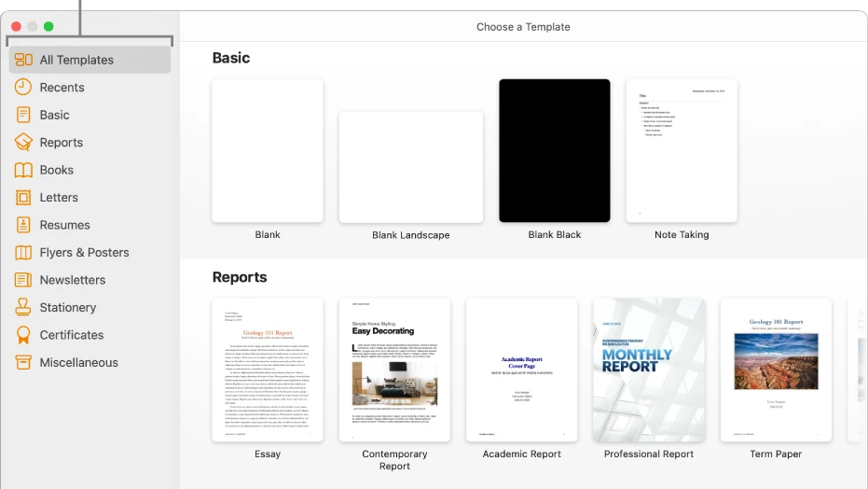Choose the Blank Black template thumbnail

[x=555, y=150]
